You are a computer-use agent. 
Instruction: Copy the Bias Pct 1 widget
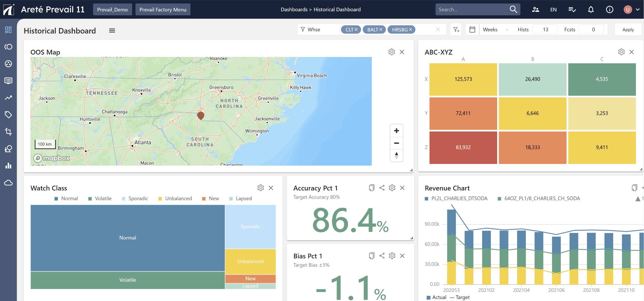point(371,256)
